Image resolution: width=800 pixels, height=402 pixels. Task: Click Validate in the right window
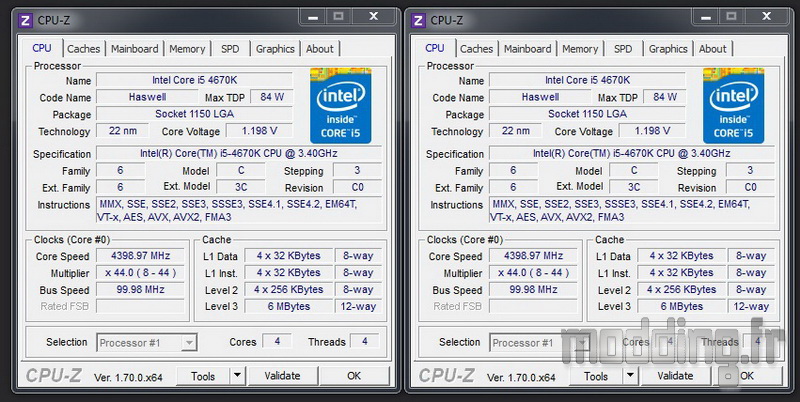[675, 376]
